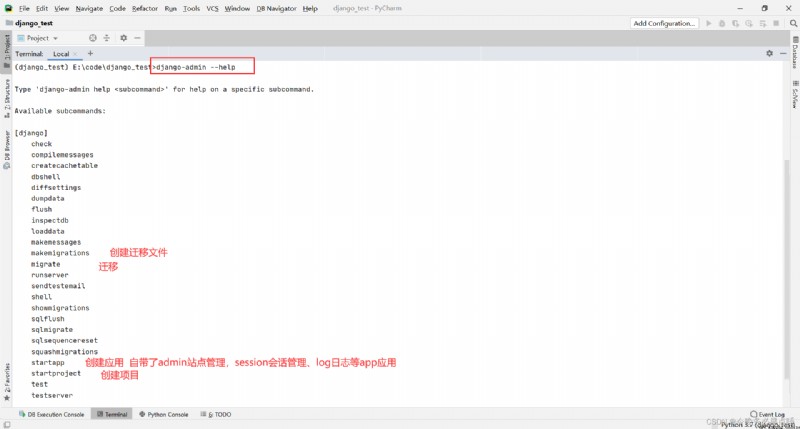Click the '[django]' section header text
The height and width of the screenshot is (429, 800).
coord(31,133)
